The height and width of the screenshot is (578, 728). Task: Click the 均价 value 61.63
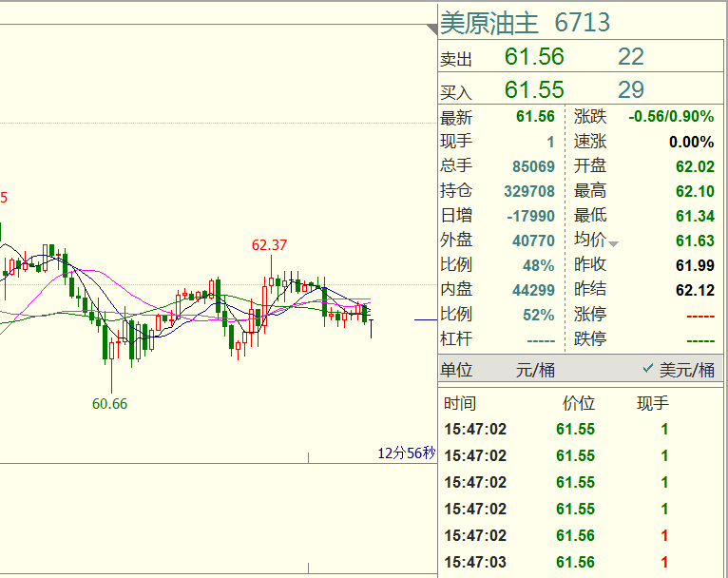point(695,241)
